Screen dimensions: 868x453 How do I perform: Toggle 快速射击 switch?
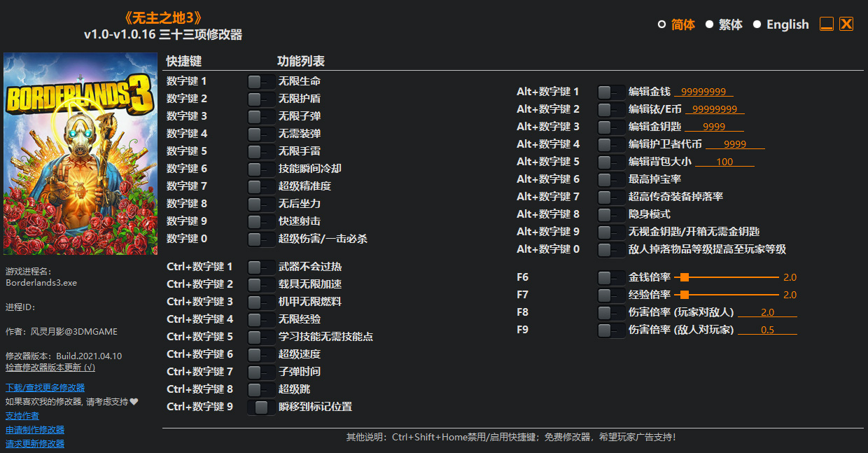261,222
